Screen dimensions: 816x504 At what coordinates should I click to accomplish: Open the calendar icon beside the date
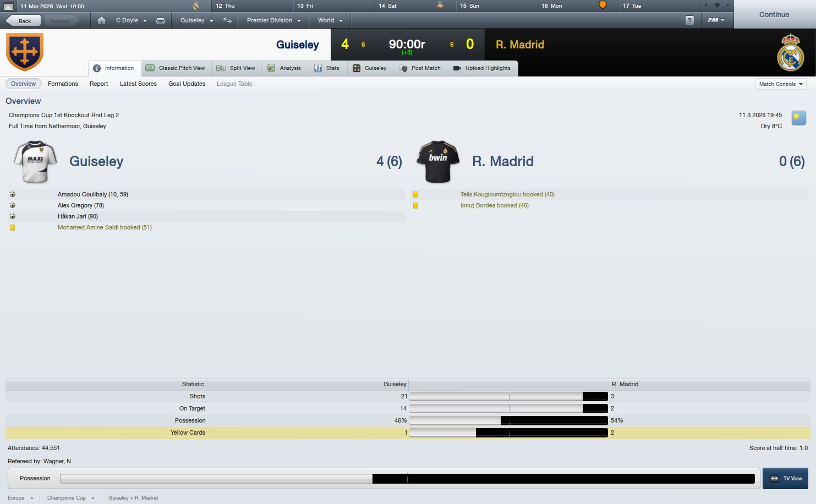tap(8, 6)
